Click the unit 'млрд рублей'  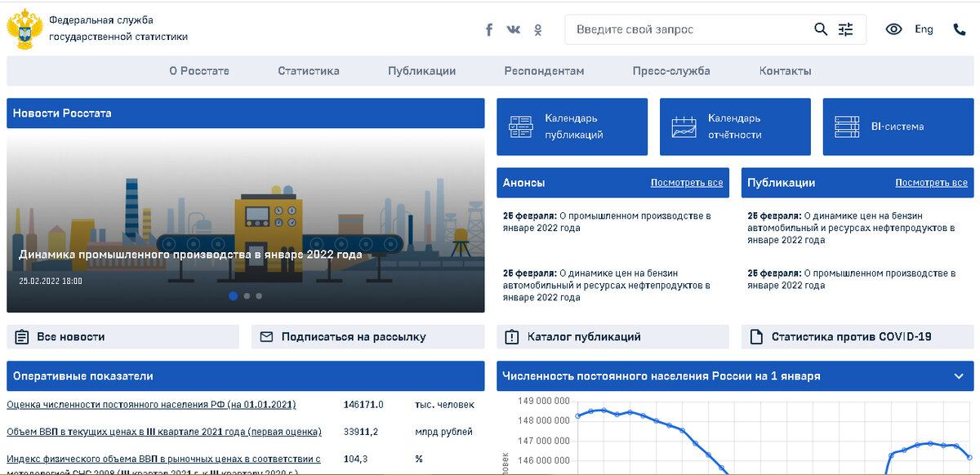click(443, 432)
